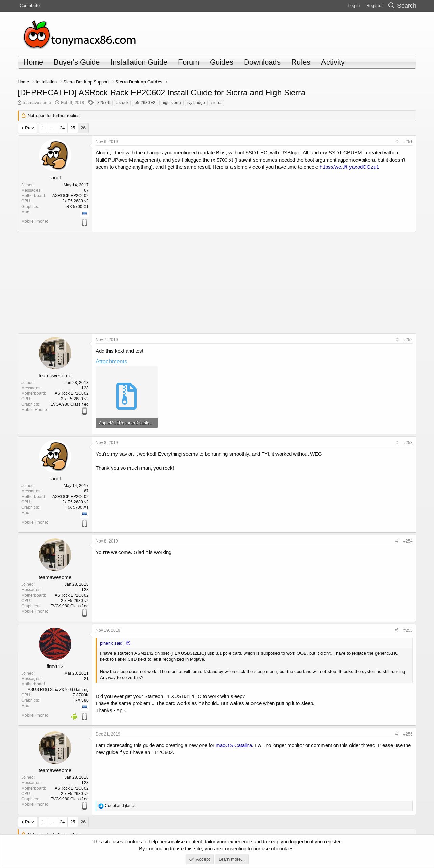This screenshot has height=868, width=434.
Task: Click share icon on post #256
Action: pyautogui.click(x=396, y=734)
